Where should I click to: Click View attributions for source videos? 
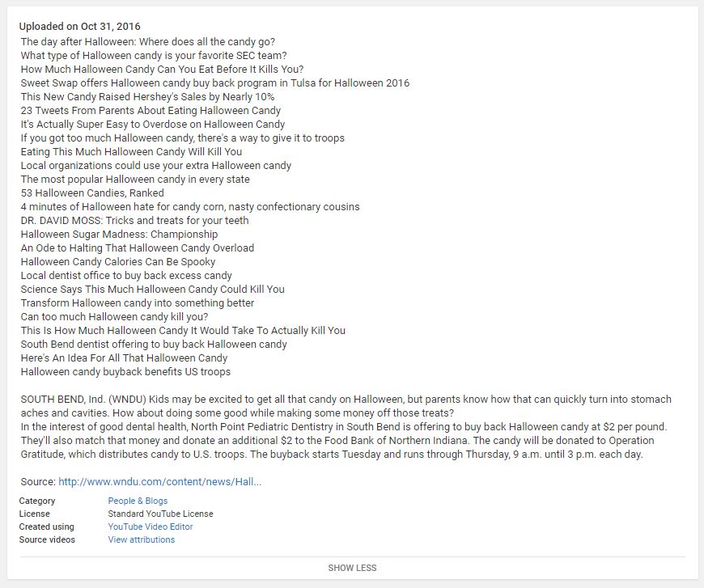point(142,539)
